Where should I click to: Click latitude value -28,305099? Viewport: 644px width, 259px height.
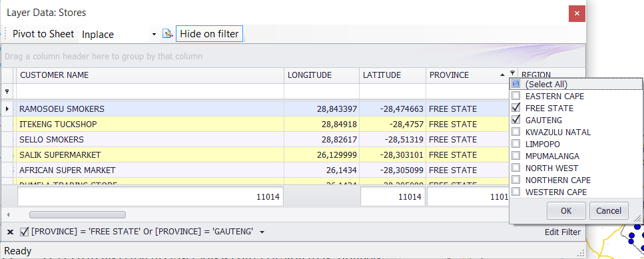402,170
